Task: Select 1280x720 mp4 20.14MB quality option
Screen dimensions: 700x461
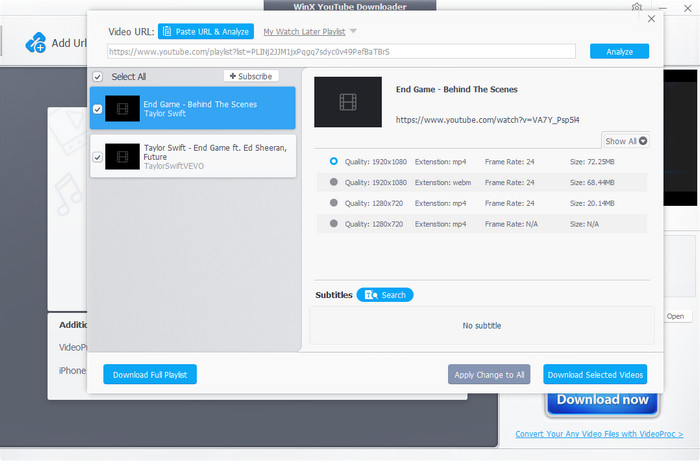Action: pos(333,203)
